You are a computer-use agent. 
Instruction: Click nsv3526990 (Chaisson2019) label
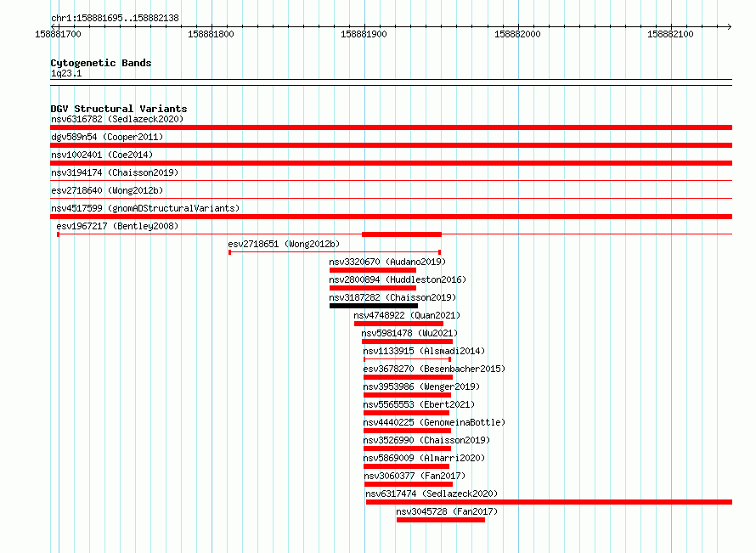click(x=426, y=440)
